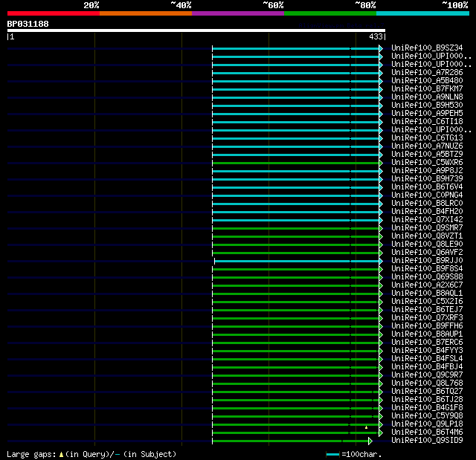Select the UniRef100_C5X2I6 label
Screen dimensions: 476x460
(x=427, y=302)
